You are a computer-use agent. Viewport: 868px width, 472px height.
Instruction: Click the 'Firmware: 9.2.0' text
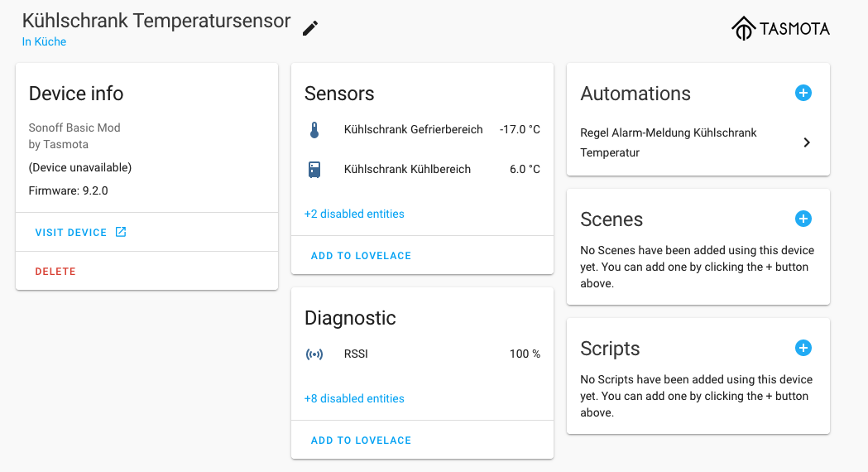click(68, 191)
